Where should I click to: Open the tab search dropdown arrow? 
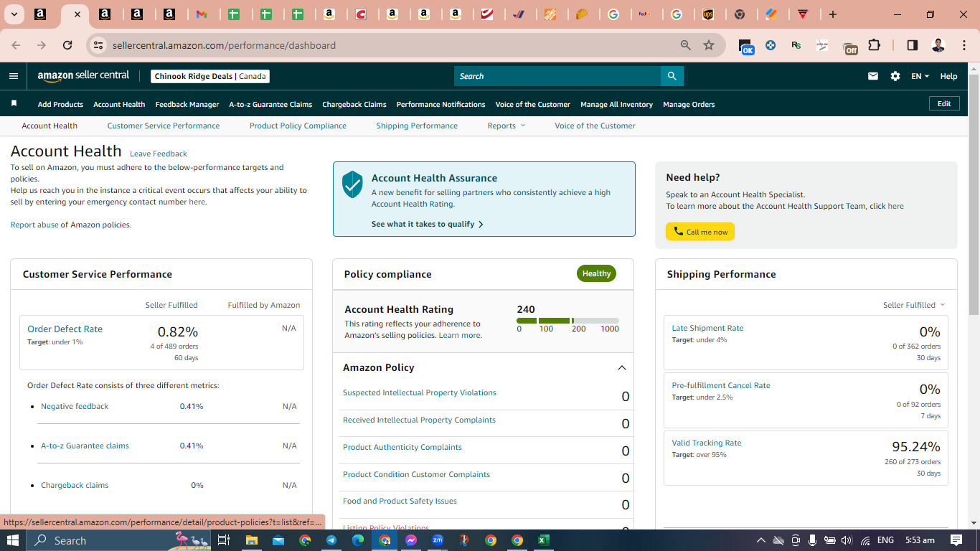click(x=14, y=14)
